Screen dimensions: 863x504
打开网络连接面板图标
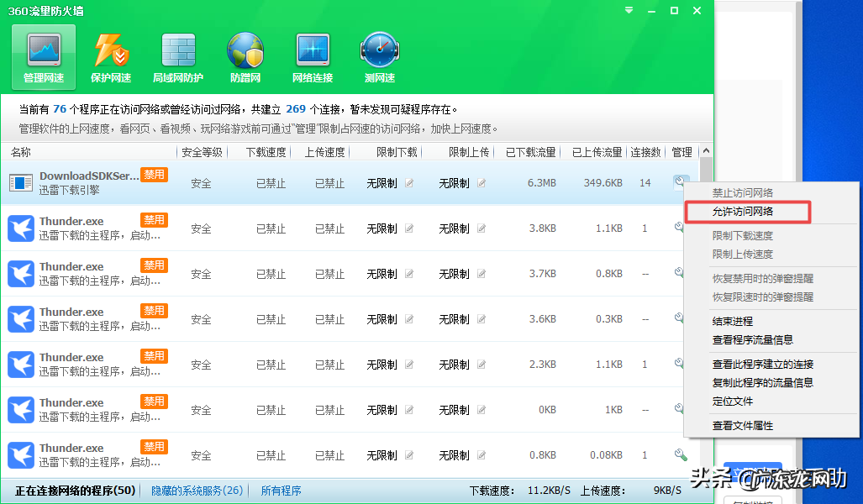point(312,50)
